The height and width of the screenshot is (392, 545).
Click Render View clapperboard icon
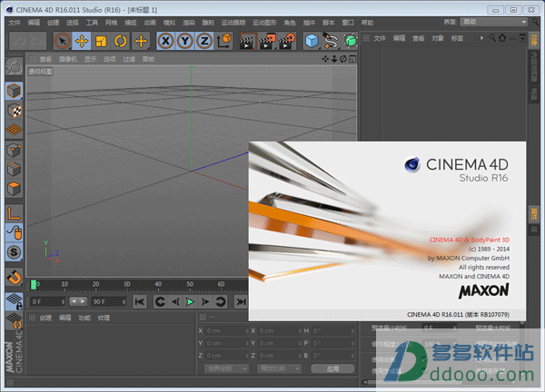pyautogui.click(x=248, y=41)
